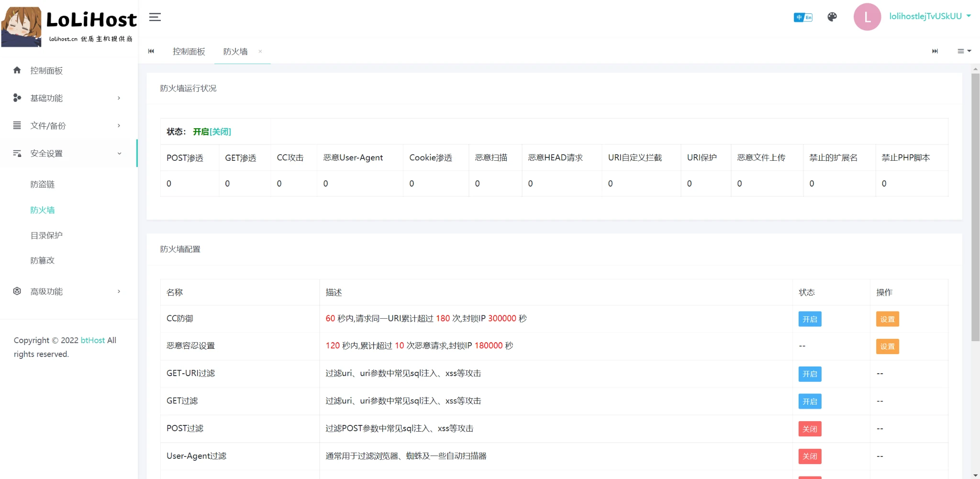Toggle GET-URI过滤 status 开启 button
Screen dimensions: 980x479
tap(809, 374)
